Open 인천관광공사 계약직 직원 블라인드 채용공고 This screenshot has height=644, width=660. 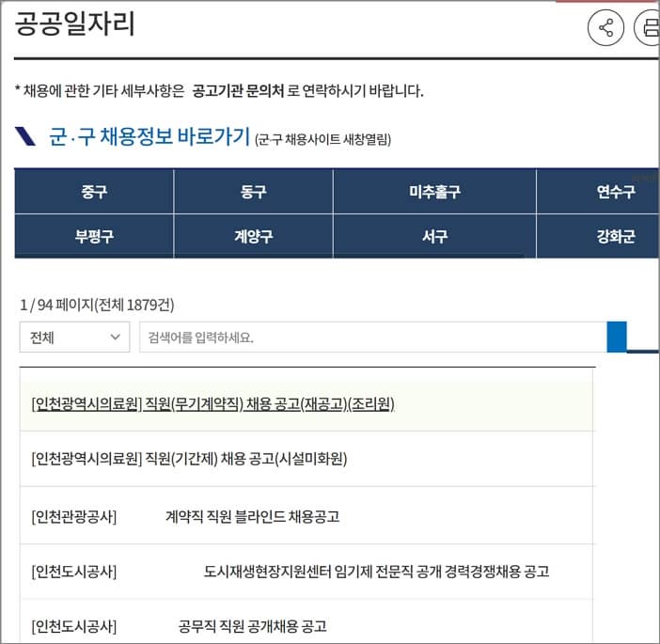click(x=185, y=516)
